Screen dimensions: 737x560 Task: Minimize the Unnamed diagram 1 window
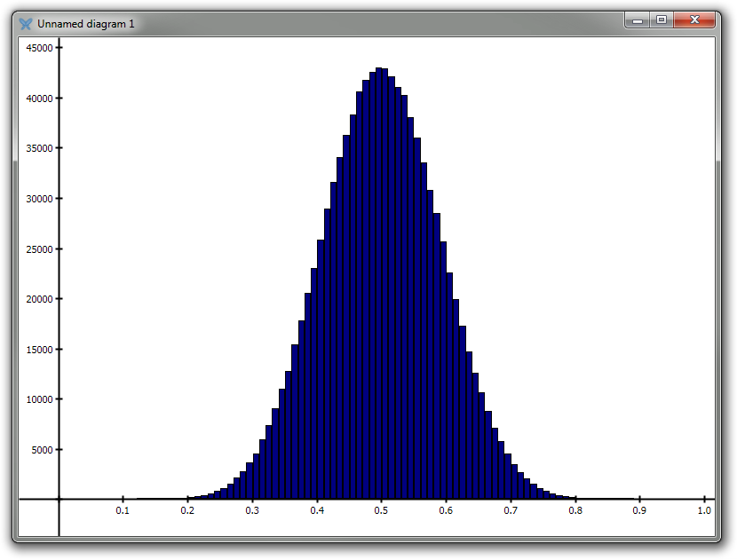638,20
